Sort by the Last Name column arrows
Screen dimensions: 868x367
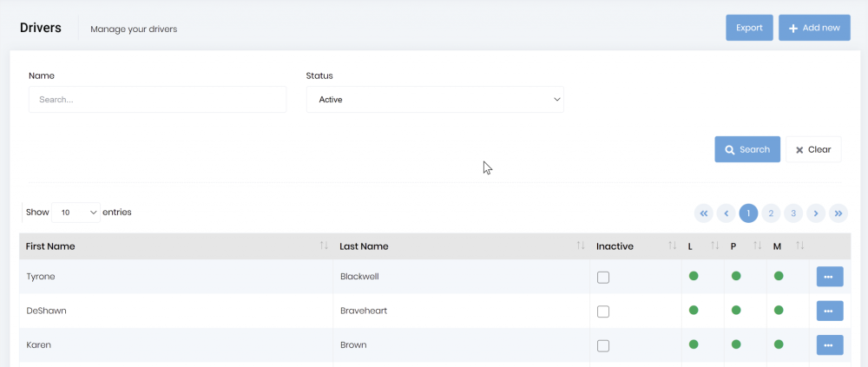point(580,246)
